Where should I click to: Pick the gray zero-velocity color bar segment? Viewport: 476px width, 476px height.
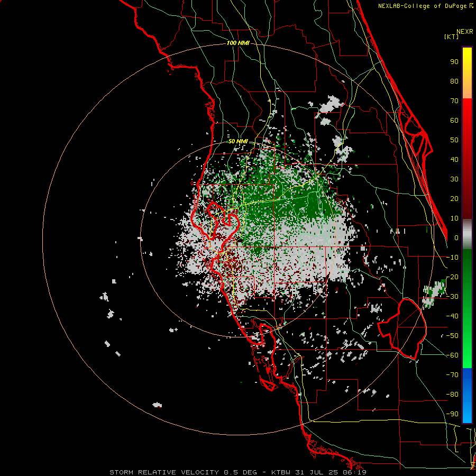pos(467,234)
